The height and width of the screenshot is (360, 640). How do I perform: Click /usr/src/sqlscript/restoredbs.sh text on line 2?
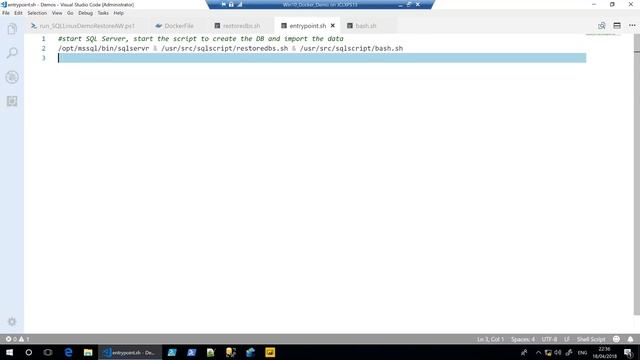pyautogui.click(x=224, y=48)
